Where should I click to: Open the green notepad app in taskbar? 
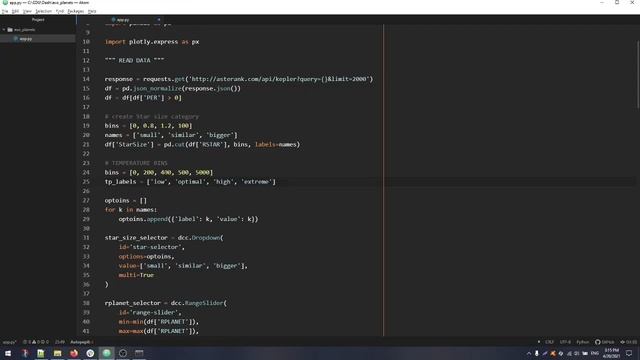pos(41,353)
